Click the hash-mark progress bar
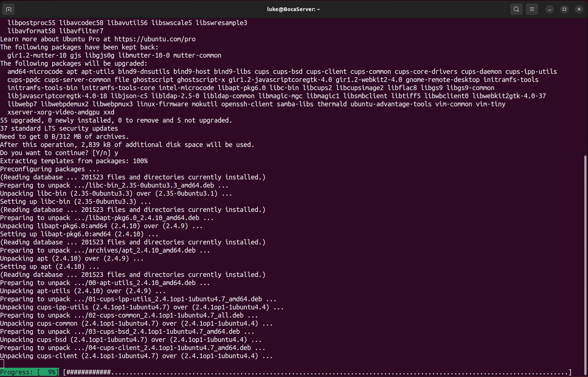588x377 pixels. [x=317, y=372]
